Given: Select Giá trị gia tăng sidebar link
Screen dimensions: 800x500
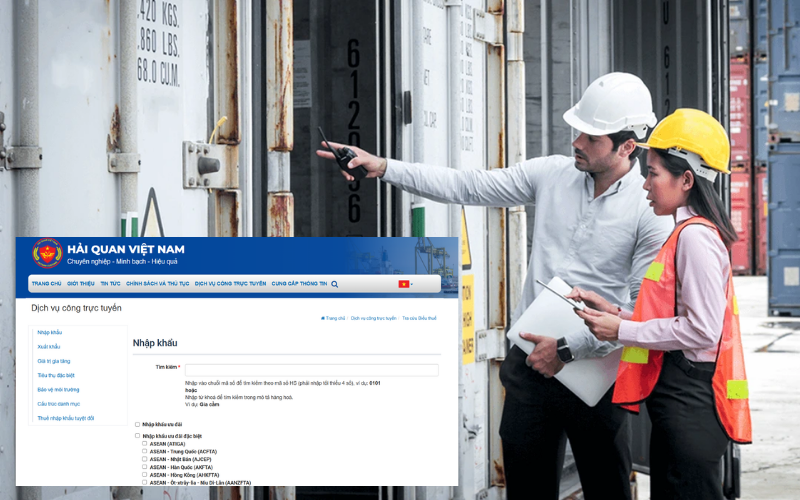Looking at the screenshot, I should [x=54, y=361].
